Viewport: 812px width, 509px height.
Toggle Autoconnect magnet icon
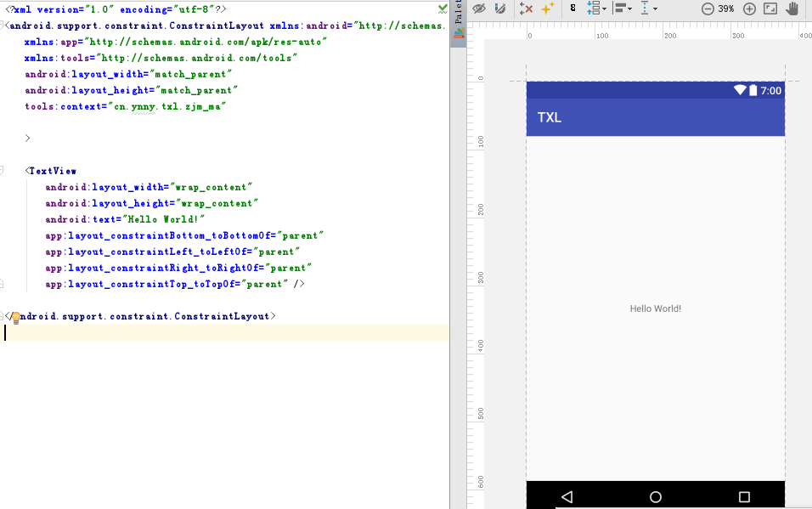499,8
